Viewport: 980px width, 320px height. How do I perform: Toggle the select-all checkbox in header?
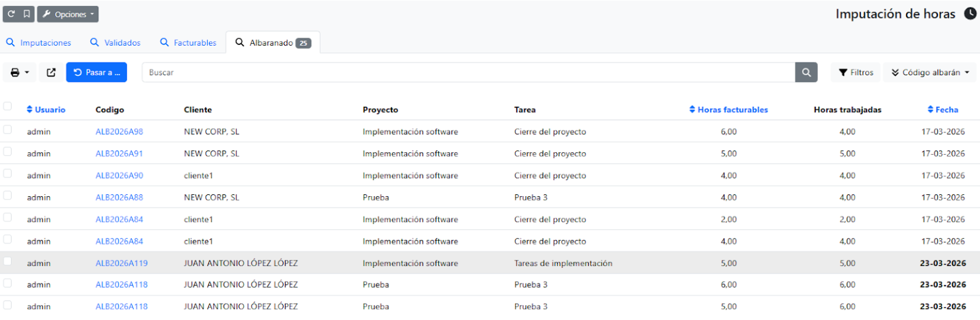coord(7,106)
